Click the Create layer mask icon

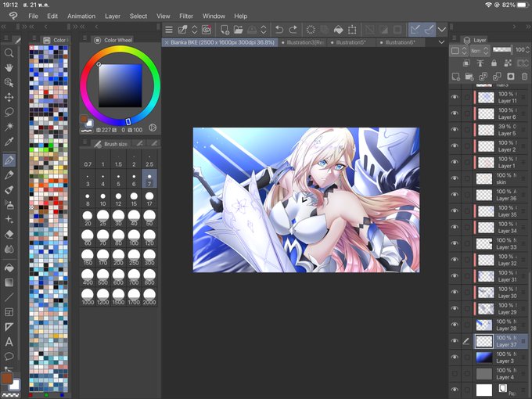click(511, 77)
